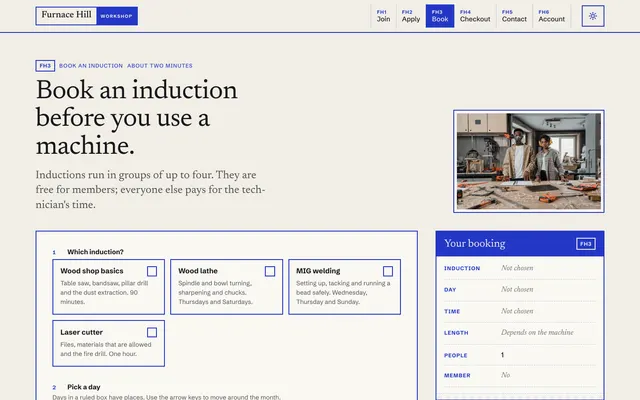This screenshot has height=400, width=640.
Task: Click the workshop photo thumbnail
Action: click(529, 161)
